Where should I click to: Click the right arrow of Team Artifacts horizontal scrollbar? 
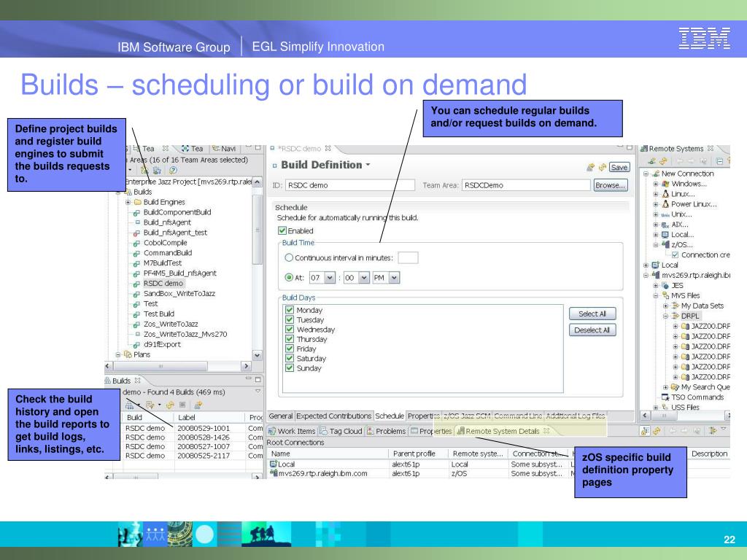[x=247, y=366]
